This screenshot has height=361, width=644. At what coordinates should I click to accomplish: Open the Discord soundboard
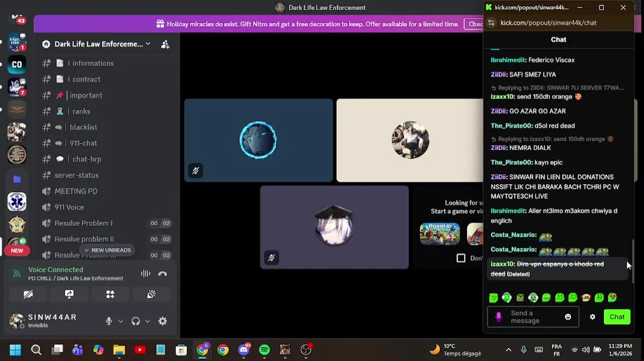point(151,294)
